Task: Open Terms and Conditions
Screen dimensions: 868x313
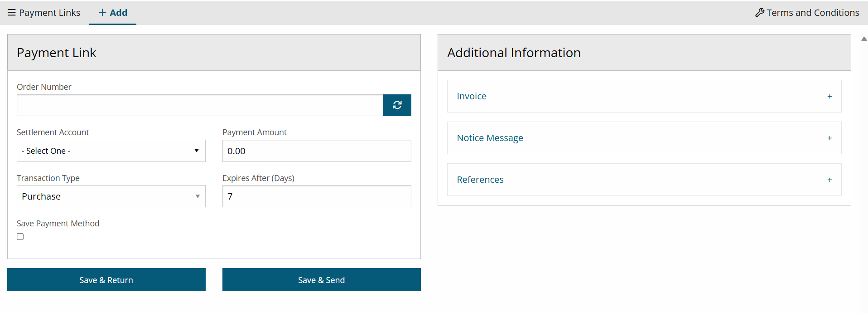Action: 812,13
